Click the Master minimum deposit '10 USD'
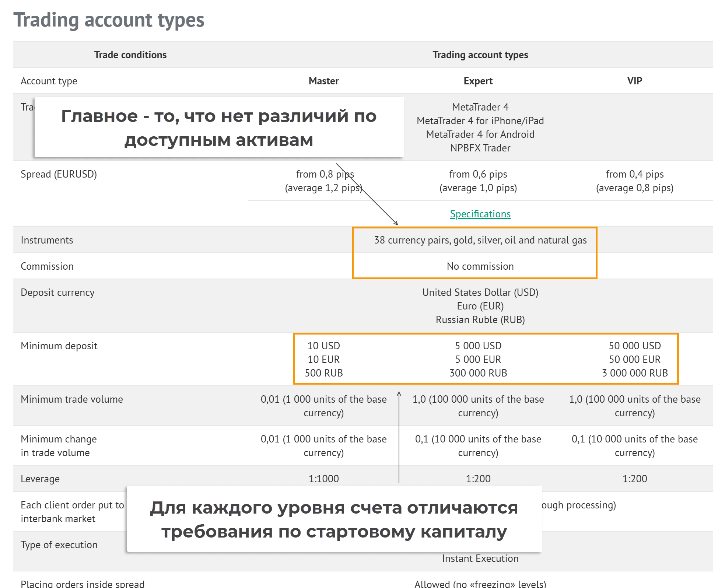 323,346
